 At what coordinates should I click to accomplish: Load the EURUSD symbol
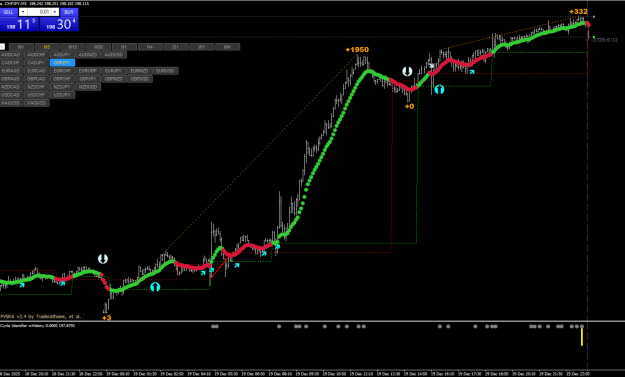click(x=165, y=71)
